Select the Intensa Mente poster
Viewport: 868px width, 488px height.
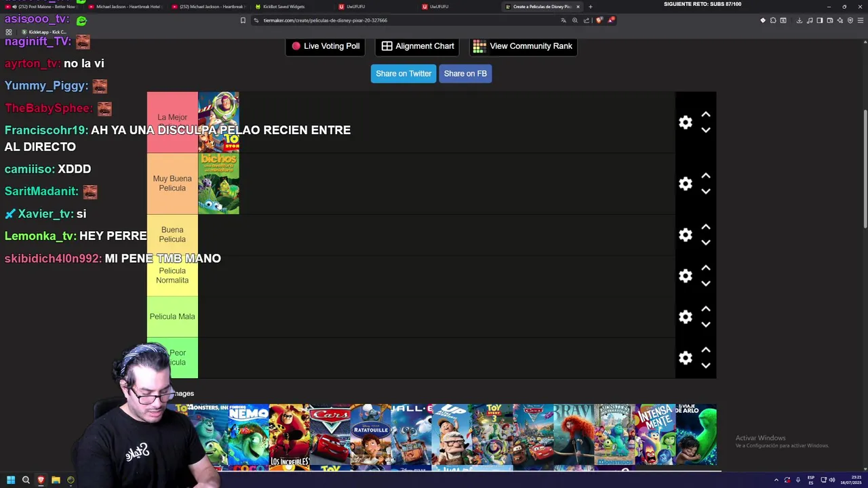pyautogui.click(x=656, y=434)
